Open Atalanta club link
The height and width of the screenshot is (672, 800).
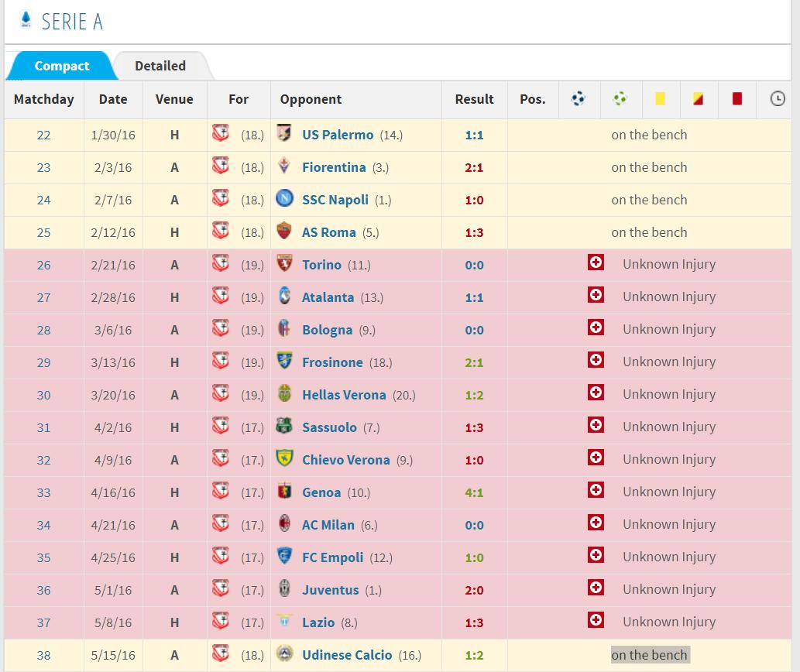[328, 297]
